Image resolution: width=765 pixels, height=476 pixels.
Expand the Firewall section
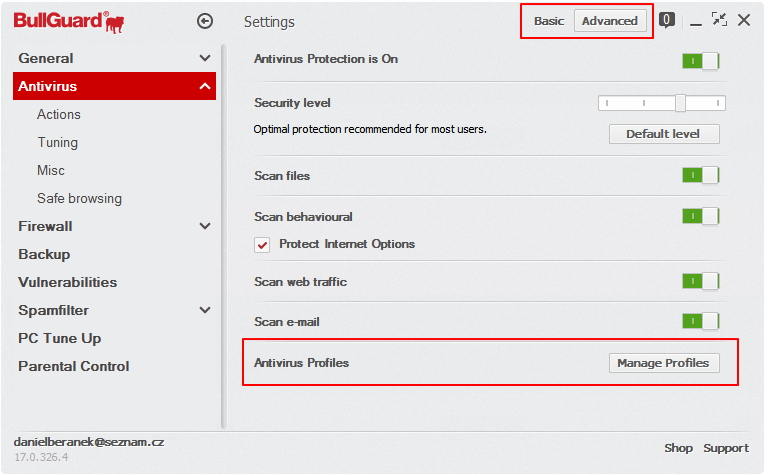(205, 226)
